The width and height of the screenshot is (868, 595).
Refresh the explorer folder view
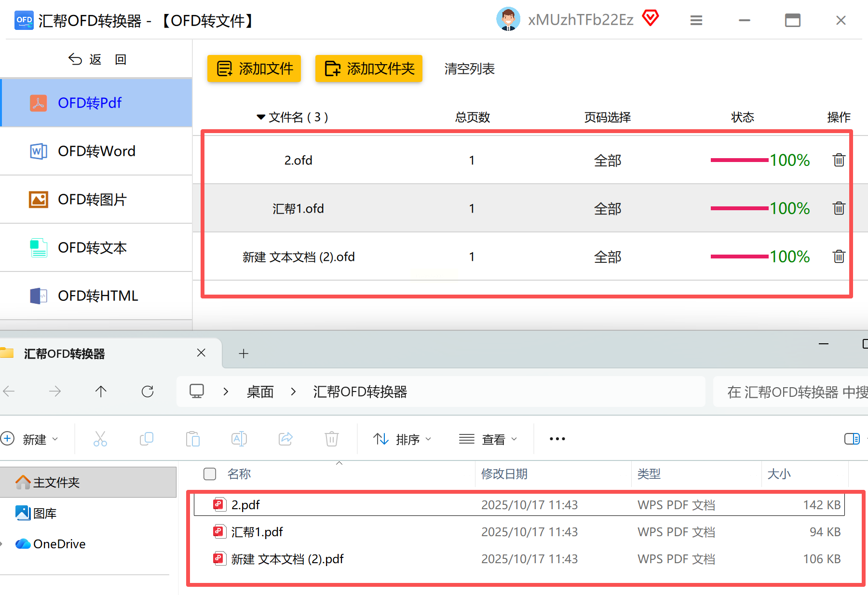[148, 391]
